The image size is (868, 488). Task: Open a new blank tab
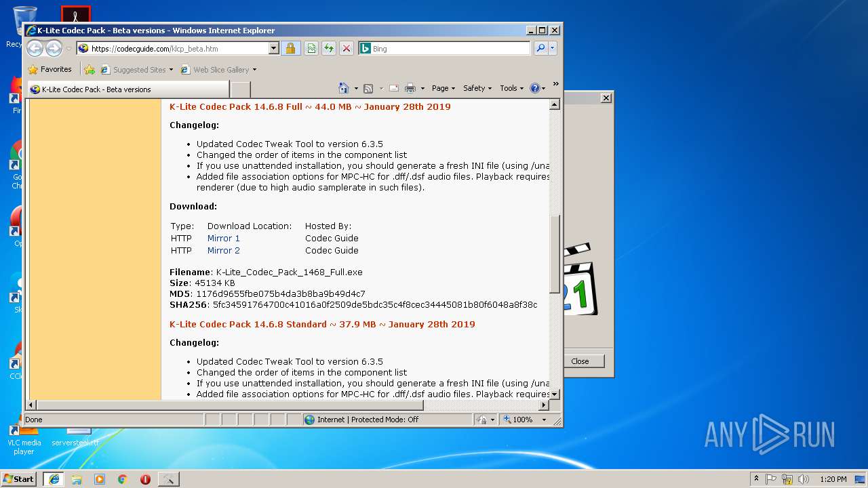[241, 89]
